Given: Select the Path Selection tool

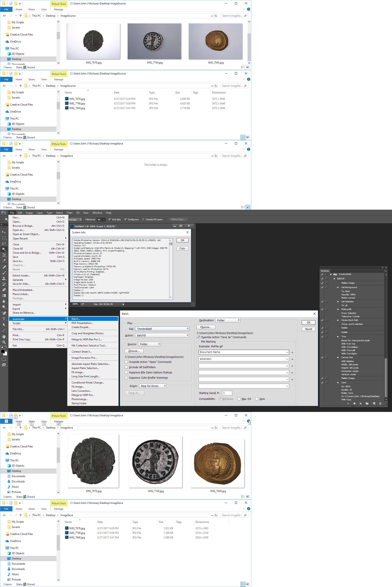Looking at the screenshot, I should point(4,325).
